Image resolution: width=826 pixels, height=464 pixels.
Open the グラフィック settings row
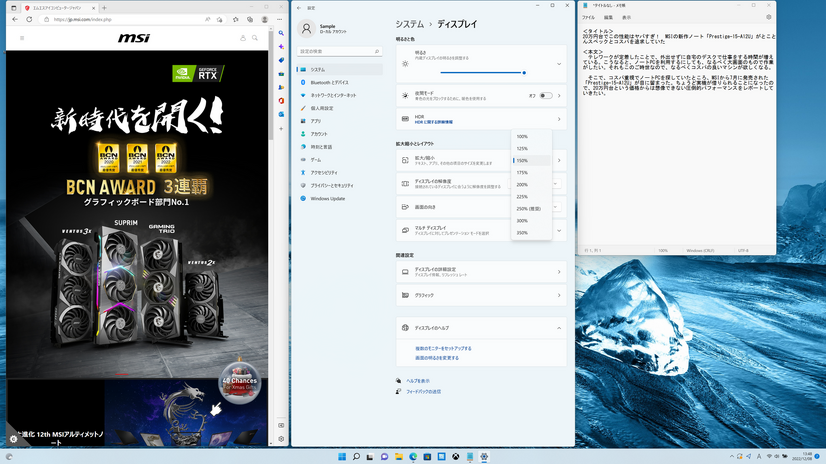[x=481, y=295]
